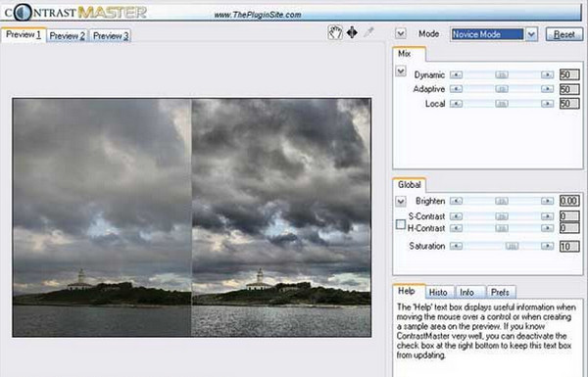588x377 pixels.
Task: Increase Dynamic with right arrow
Action: [547, 75]
